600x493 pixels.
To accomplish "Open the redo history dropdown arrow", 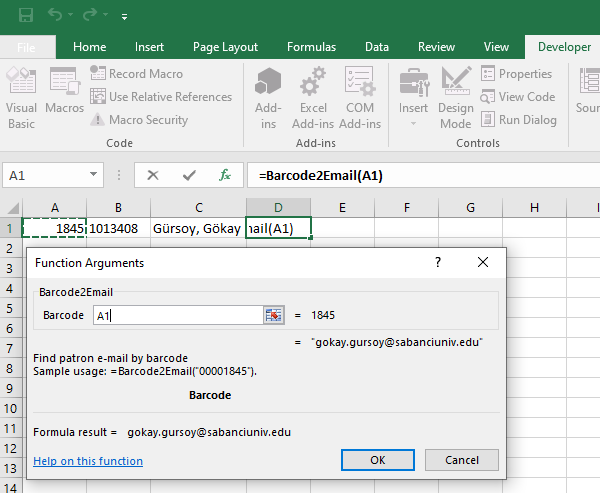I will coord(105,15).
